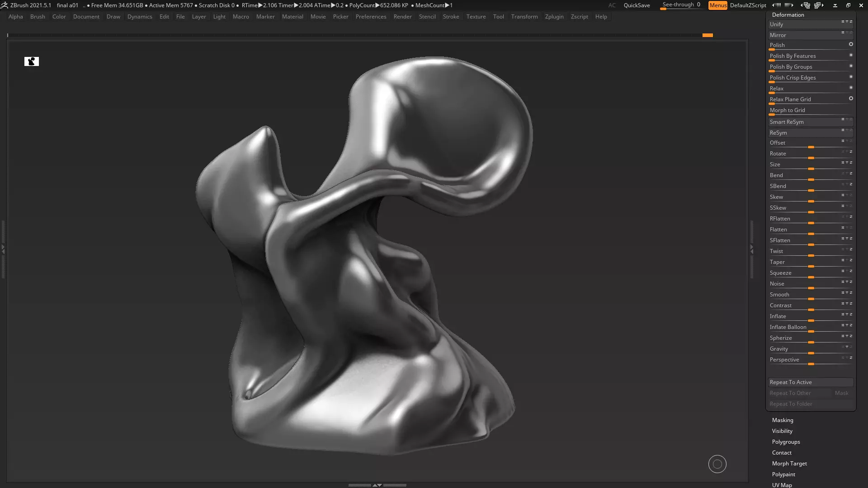This screenshot has height=488, width=868.
Task: Click the white thumbnail silhouette in the viewport corner
Action: click(x=32, y=61)
